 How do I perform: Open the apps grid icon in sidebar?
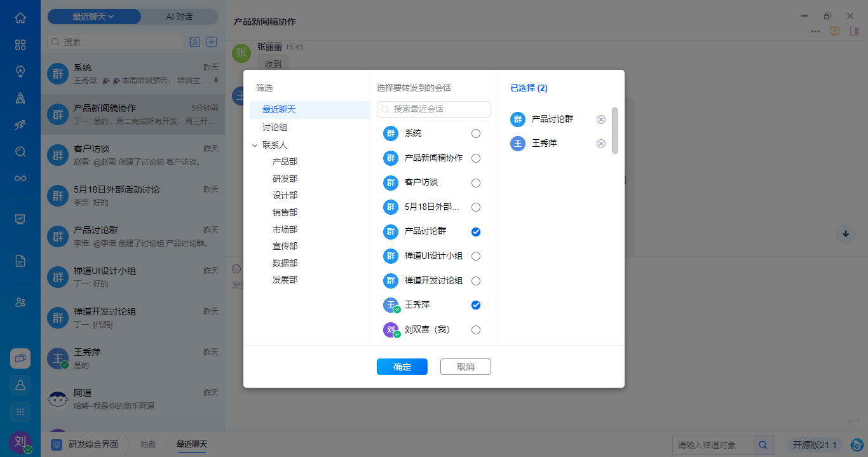pyautogui.click(x=20, y=44)
